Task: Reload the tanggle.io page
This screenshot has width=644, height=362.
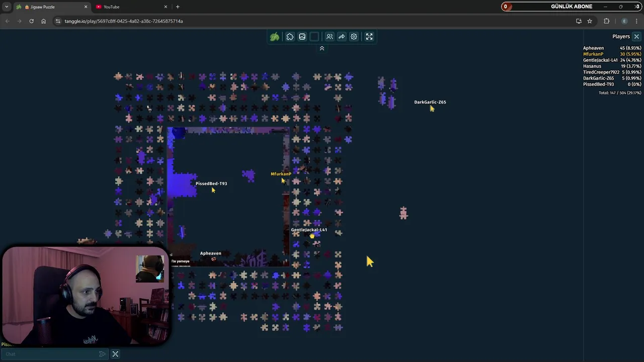Action: (31, 21)
